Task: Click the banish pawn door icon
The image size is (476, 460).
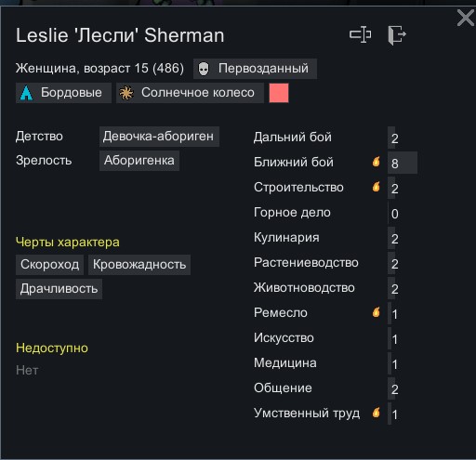Action: click(x=397, y=34)
